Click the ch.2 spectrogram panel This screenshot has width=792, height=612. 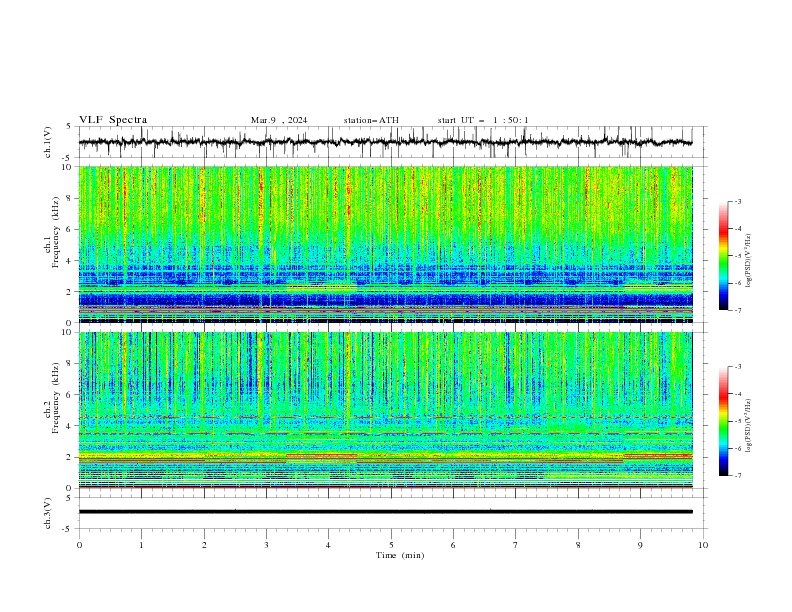[x=385, y=410]
